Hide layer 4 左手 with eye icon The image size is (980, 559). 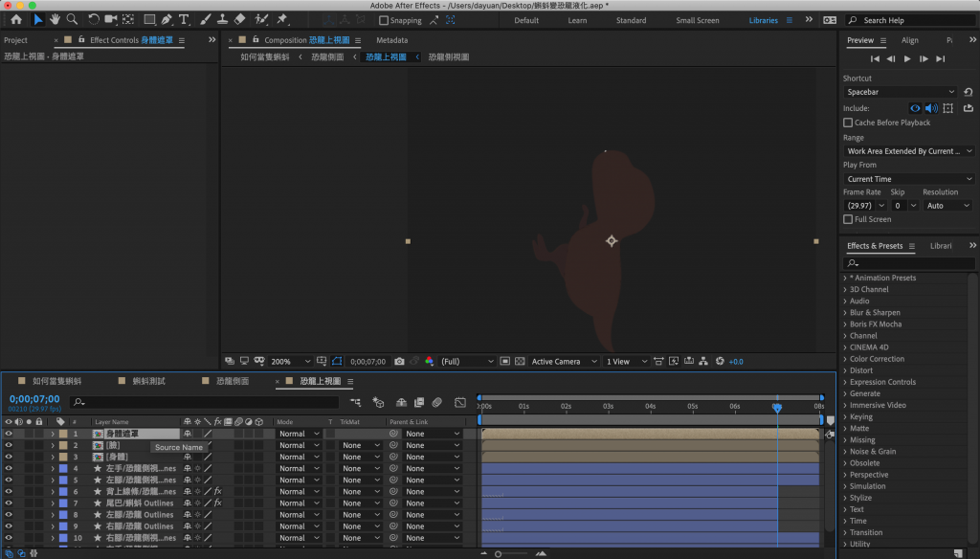tap(8, 468)
